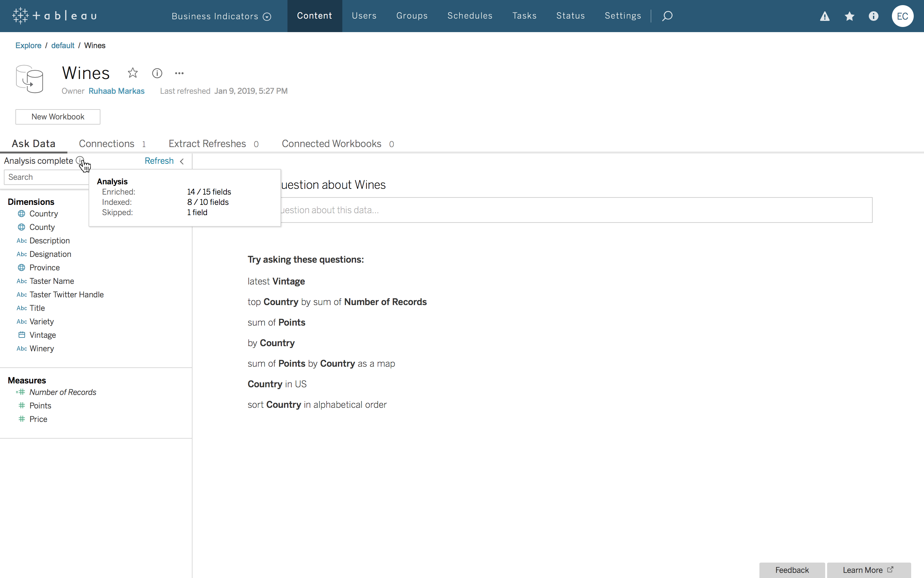Click the number icon beside Price

point(22,419)
